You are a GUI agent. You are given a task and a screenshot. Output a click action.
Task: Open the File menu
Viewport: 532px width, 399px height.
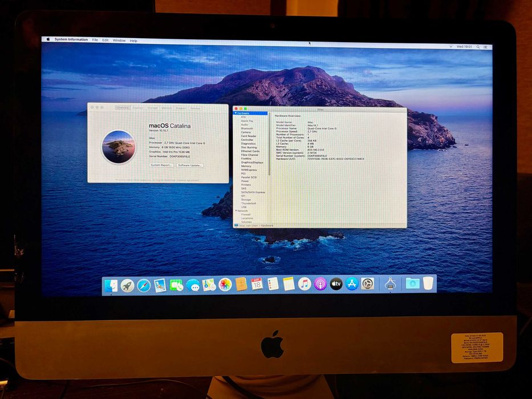click(95, 40)
